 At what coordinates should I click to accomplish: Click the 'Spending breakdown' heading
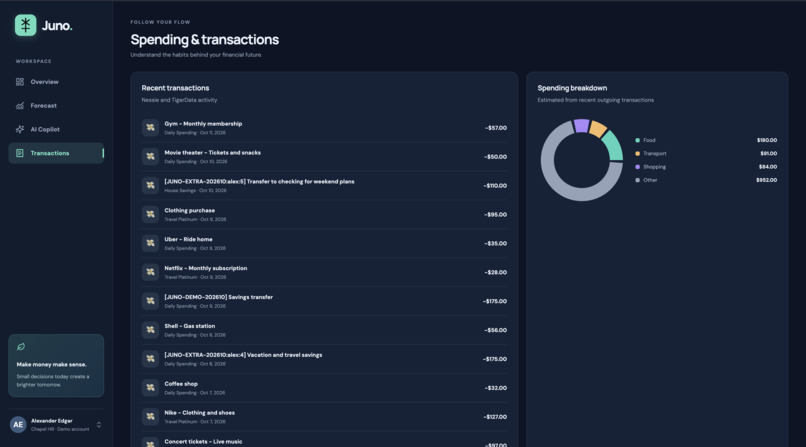click(x=572, y=88)
